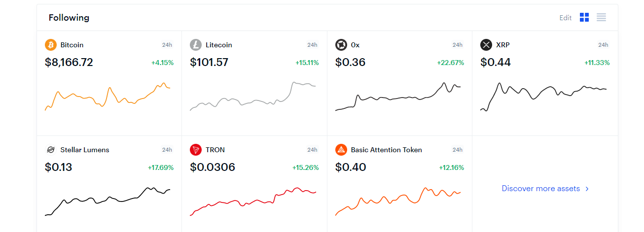Open the Discover more assets link
The image size is (644, 232).
click(x=541, y=188)
